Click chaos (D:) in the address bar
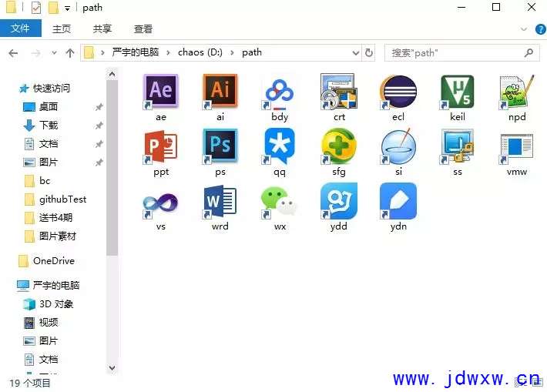The width and height of the screenshot is (547, 392). click(x=200, y=52)
